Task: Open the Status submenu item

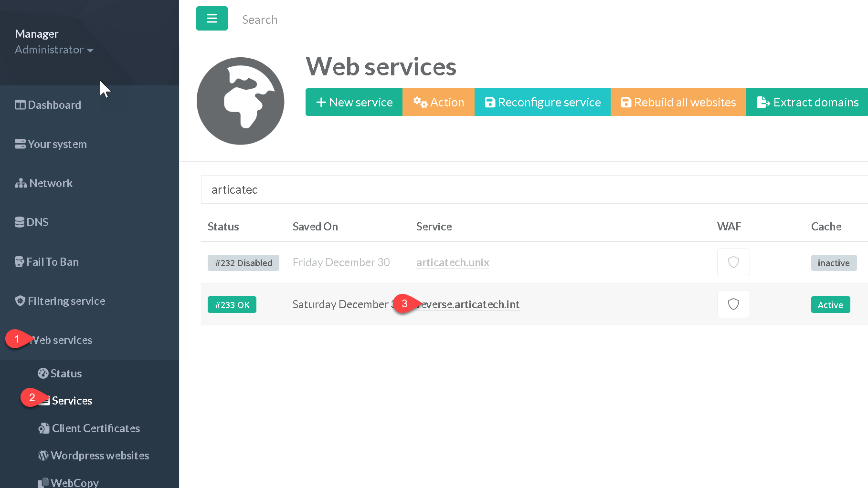Action: point(66,374)
